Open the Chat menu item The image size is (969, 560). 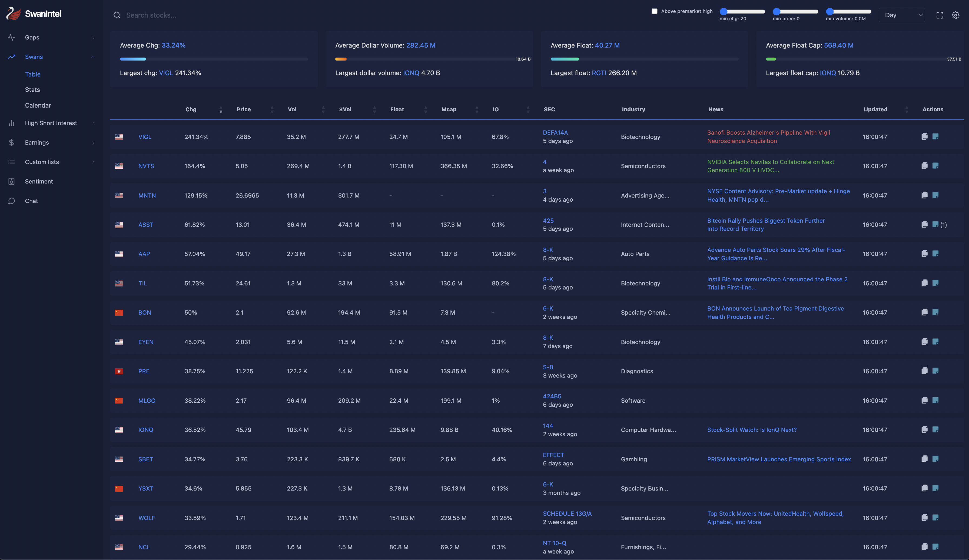[32, 201]
